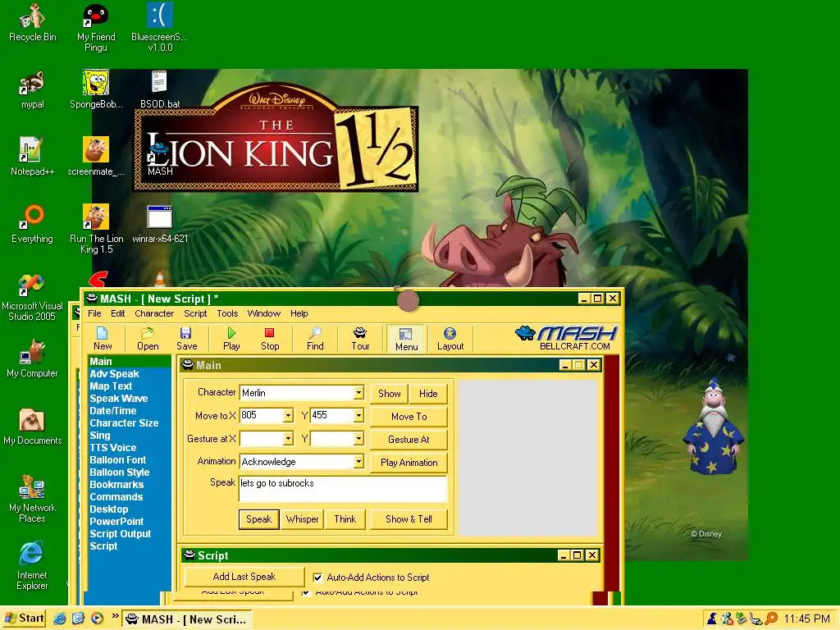The image size is (840, 630).
Task: Expand the Character dropdown showing Merlin
Action: [358, 393]
